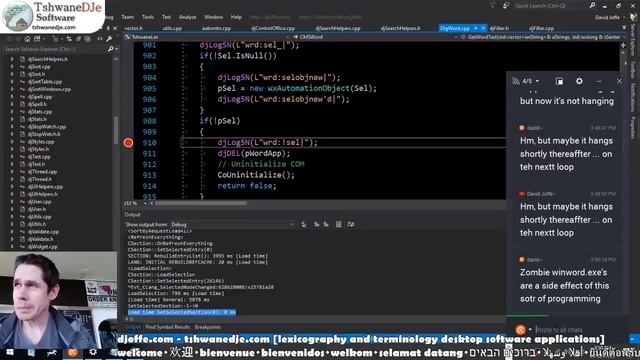Open chat overlay settings gear
Screen dimensions: 640x360
tap(579, 81)
